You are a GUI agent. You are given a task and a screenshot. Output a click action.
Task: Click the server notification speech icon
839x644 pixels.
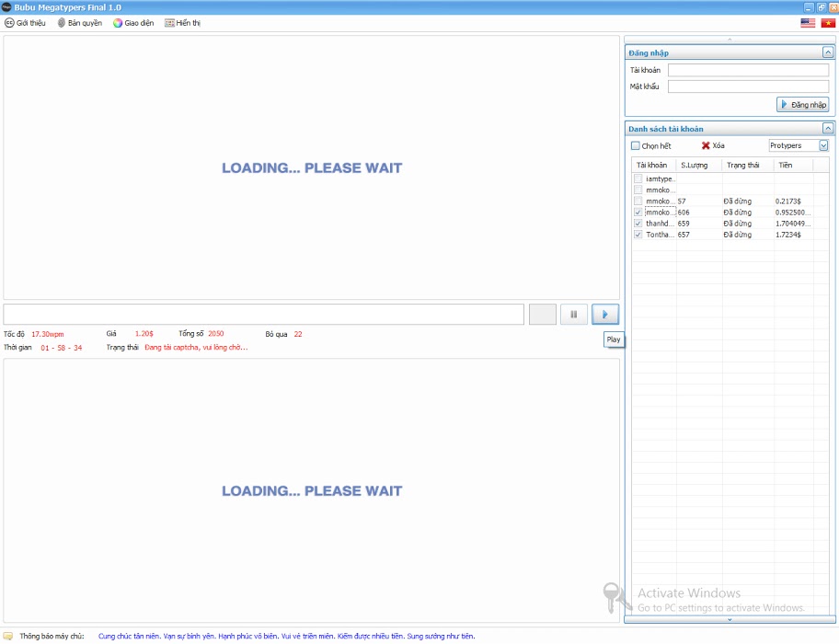[8, 636]
